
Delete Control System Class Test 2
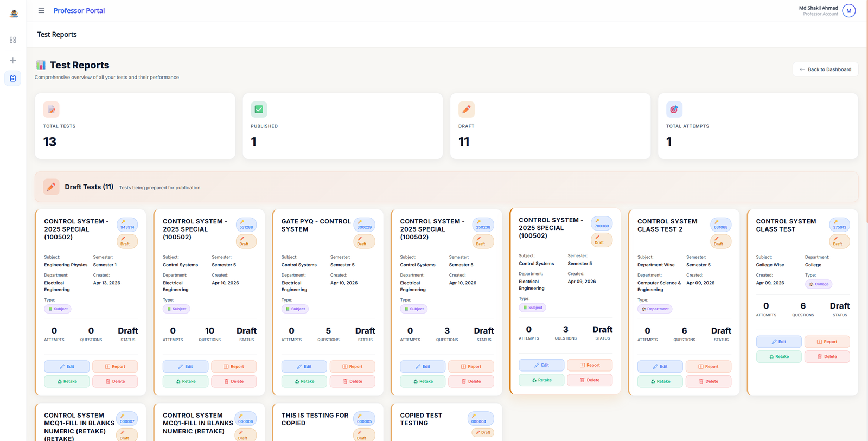(x=708, y=381)
